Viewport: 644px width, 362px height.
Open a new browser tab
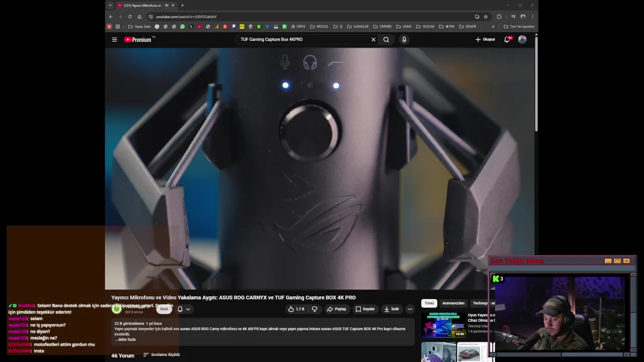(182, 6)
